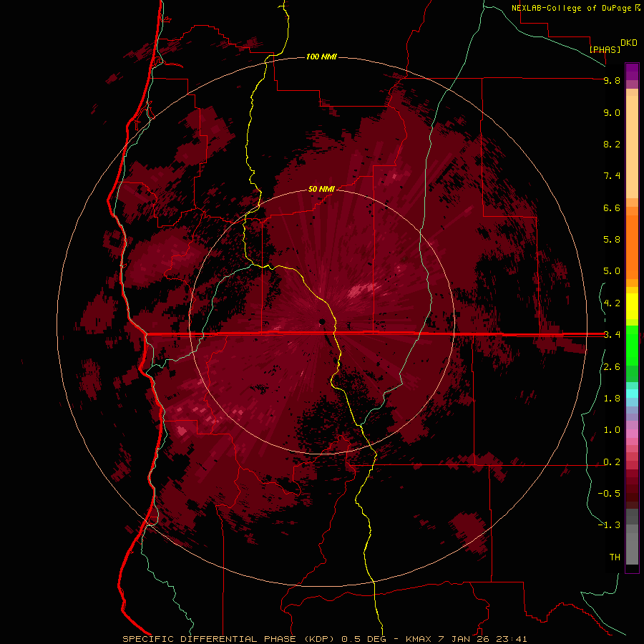Viewport: 644px width, 644px height.
Task: Click the 2.6 scale value
Action: (612, 367)
